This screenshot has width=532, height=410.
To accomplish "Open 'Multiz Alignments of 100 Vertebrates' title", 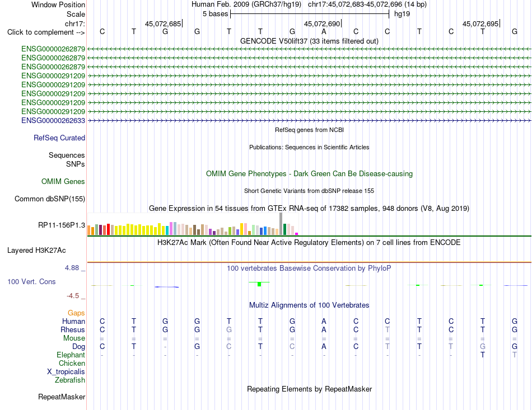I will tap(309, 305).
